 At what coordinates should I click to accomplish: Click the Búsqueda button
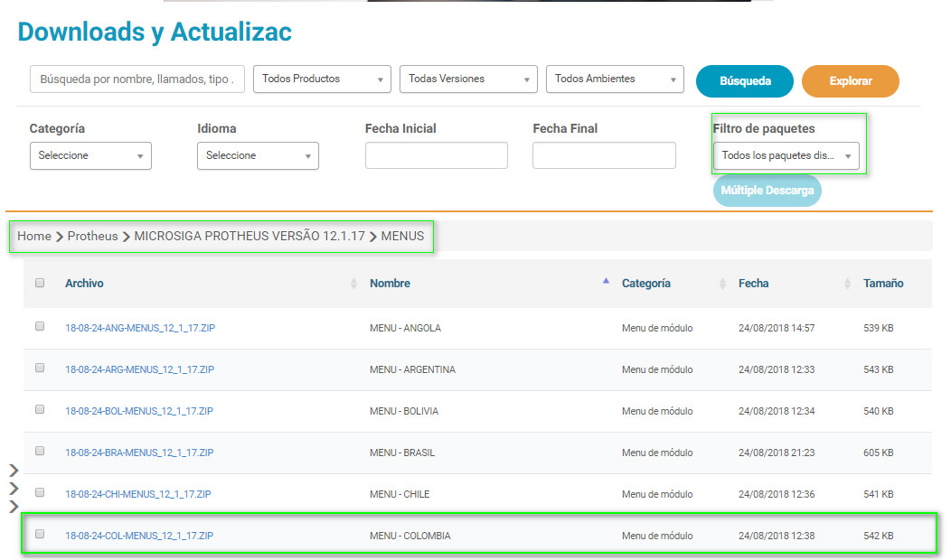(745, 81)
